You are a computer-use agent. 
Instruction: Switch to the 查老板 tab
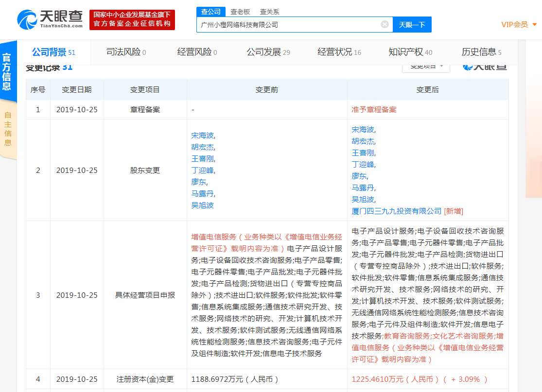[240, 12]
